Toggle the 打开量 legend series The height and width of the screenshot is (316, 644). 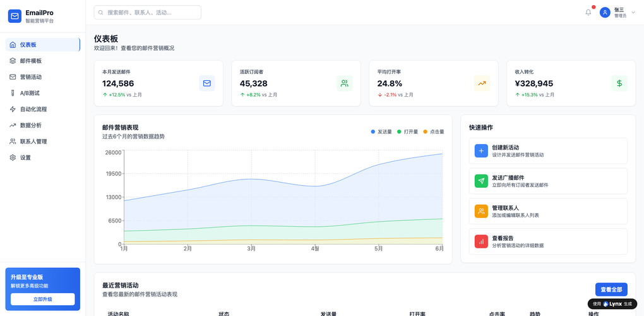pos(407,132)
